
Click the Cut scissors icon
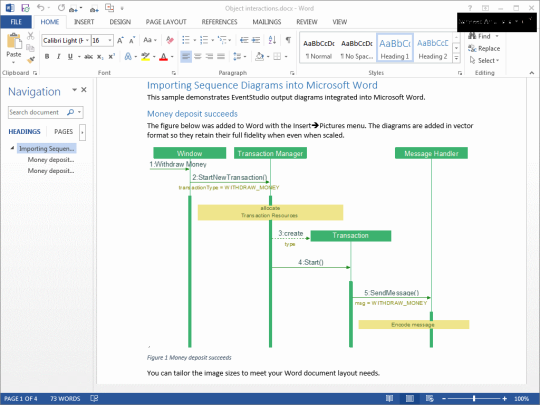30,36
